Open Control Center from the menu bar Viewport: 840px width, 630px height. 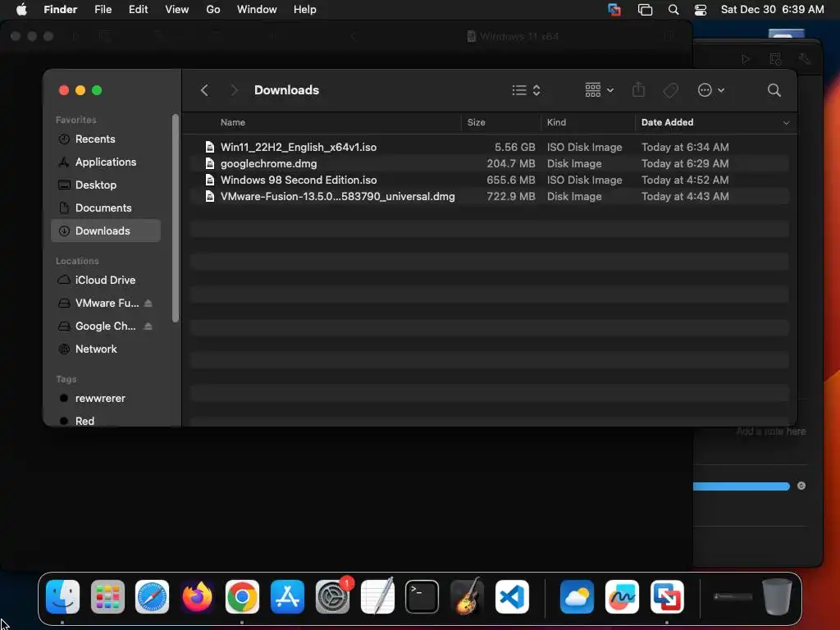coord(701,10)
